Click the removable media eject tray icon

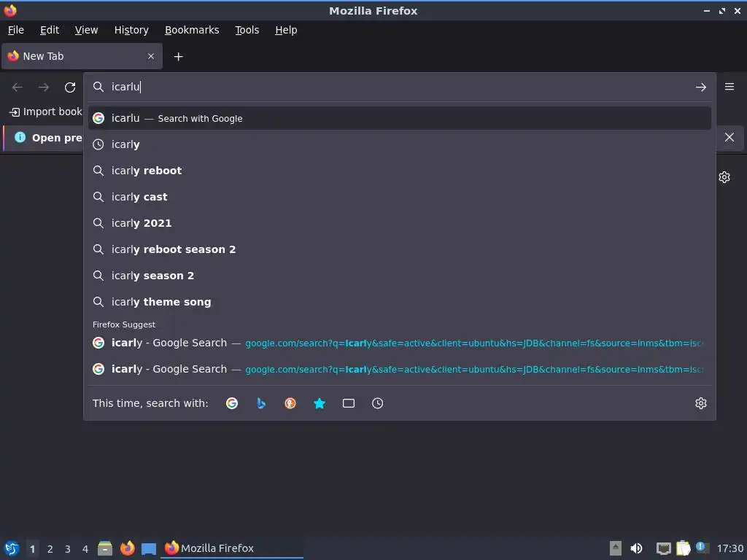pyautogui.click(x=616, y=548)
